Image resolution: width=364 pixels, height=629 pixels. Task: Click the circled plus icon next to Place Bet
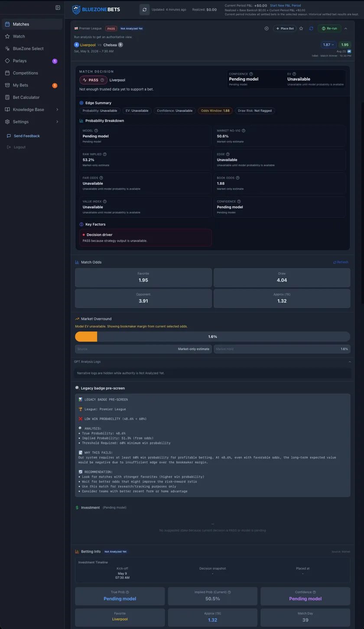(266, 29)
